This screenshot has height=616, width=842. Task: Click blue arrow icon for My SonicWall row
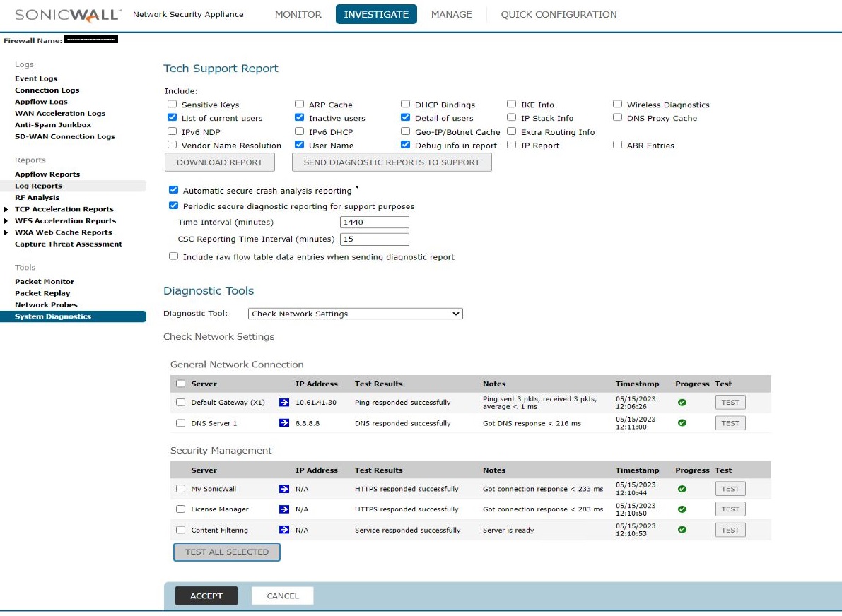tap(284, 489)
